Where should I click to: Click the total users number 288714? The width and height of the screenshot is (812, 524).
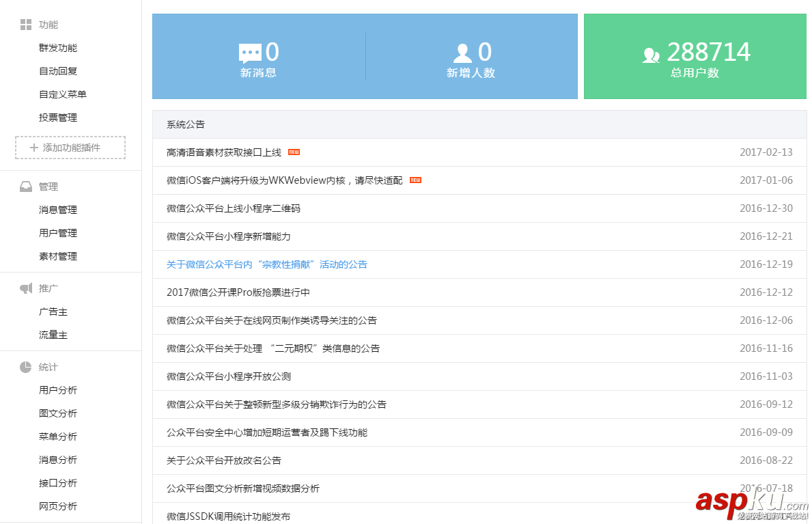[x=708, y=52]
